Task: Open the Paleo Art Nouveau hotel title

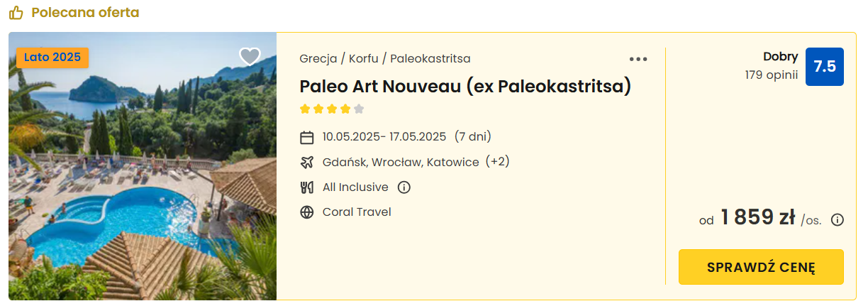Action: pos(465,86)
